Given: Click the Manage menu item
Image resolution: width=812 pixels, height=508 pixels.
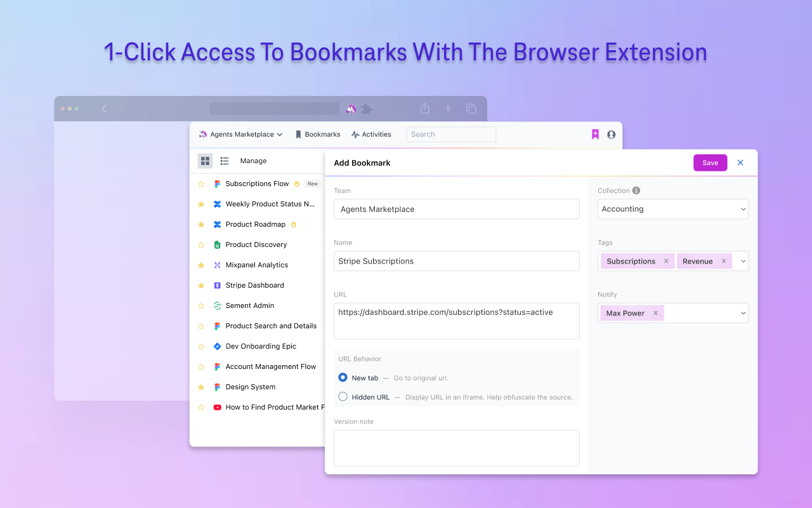Looking at the screenshot, I should click(253, 161).
